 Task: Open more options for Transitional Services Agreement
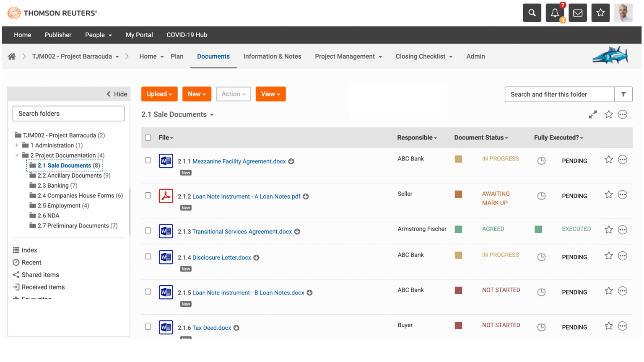pyautogui.click(x=622, y=230)
